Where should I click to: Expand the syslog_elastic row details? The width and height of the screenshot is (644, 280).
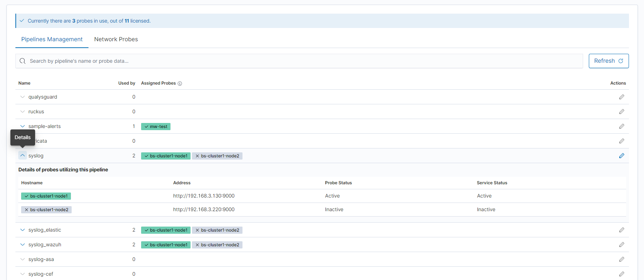[23, 230]
